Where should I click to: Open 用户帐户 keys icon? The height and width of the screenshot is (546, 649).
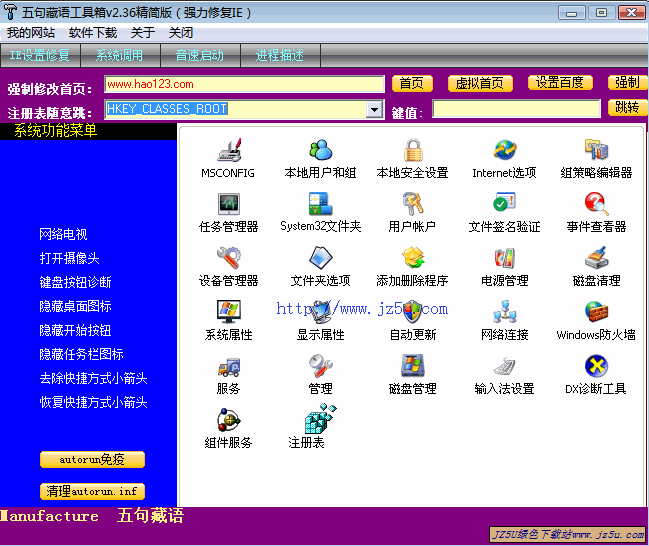pyautogui.click(x=413, y=204)
